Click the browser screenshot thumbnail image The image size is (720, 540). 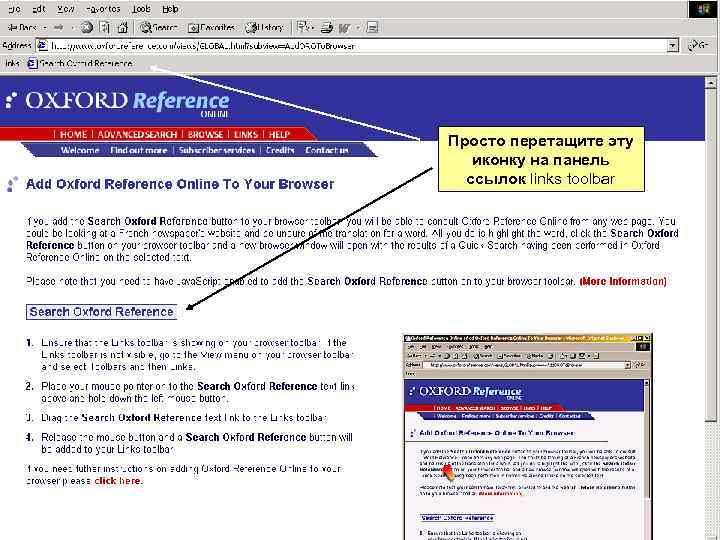point(528,437)
